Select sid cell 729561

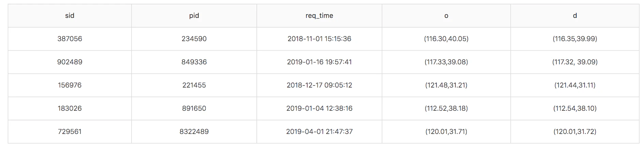70,132
